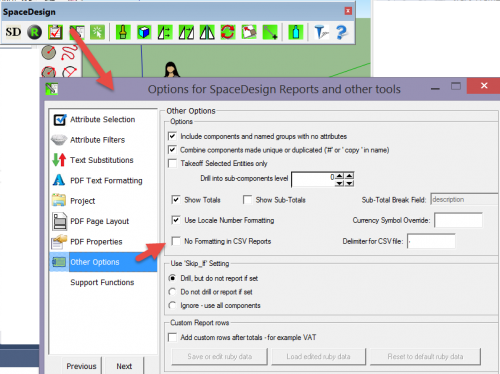This screenshot has width=500, height=374.
Task: Maximize the options dialog
Action: (x=456, y=87)
